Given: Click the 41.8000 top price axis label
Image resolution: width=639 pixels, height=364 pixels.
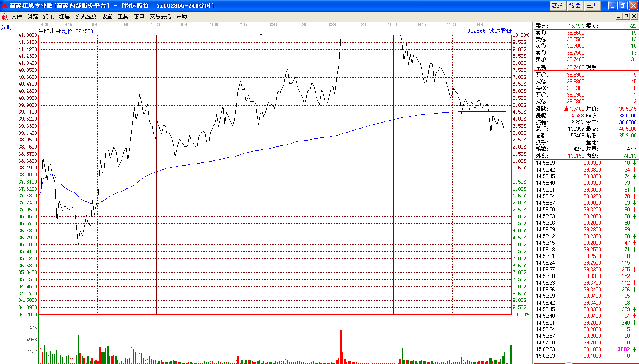Looking at the screenshot, I should click(28, 35).
